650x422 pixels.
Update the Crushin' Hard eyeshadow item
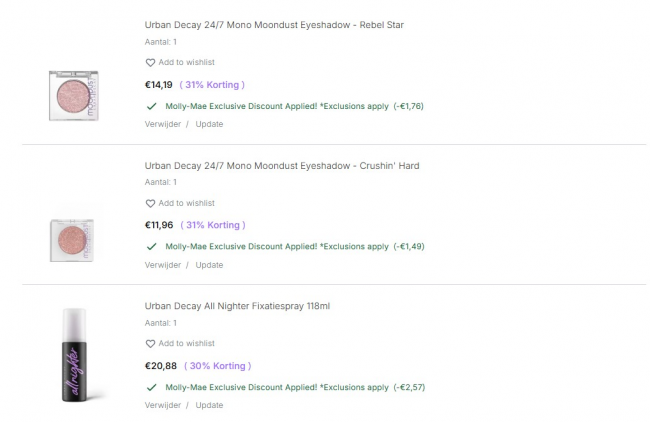pyautogui.click(x=209, y=265)
